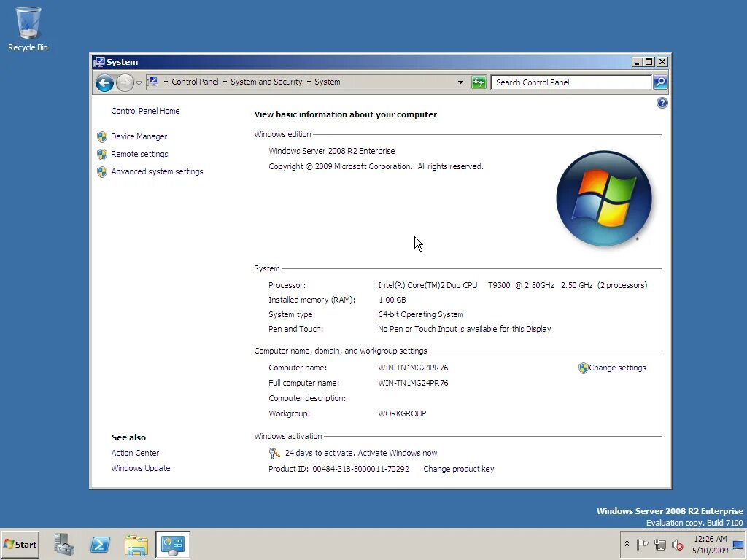The width and height of the screenshot is (747, 560).
Task: Click Activate Windows now link
Action: click(x=398, y=453)
